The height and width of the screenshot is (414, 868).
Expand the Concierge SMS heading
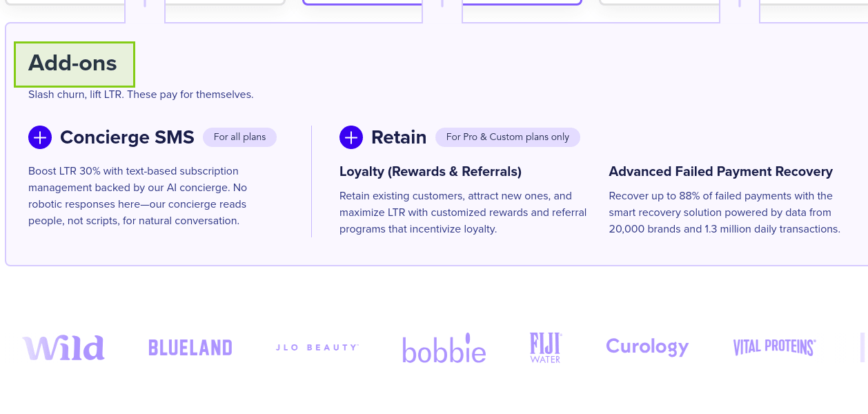click(127, 137)
